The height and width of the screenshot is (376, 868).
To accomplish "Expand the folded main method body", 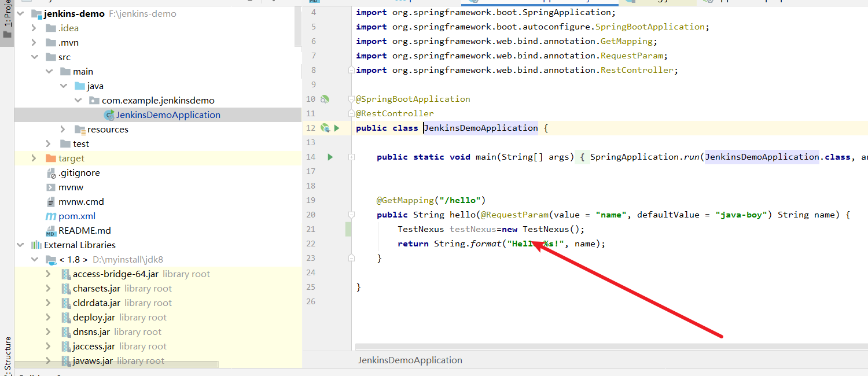I will (351, 157).
